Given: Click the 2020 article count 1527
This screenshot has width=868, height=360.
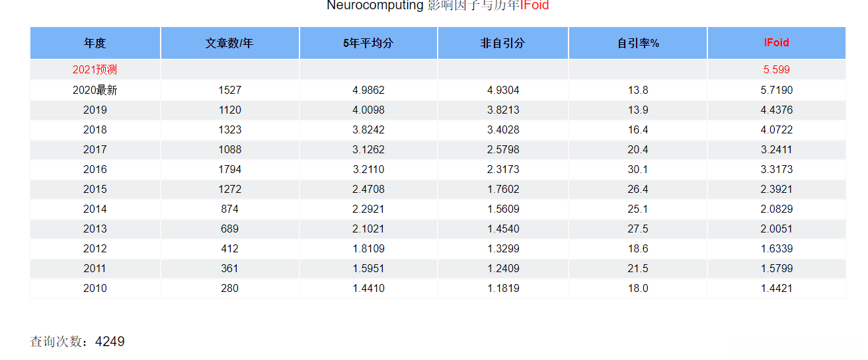Looking at the screenshot, I should pos(229,90).
